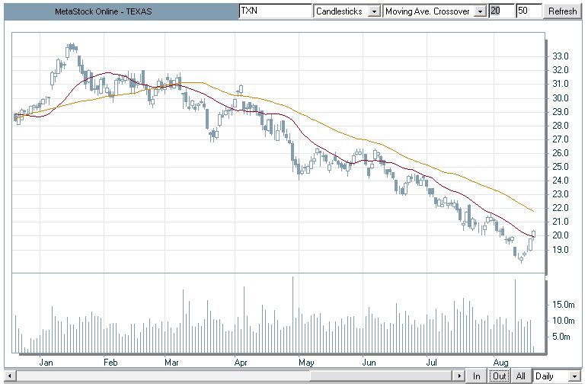Click the Aug label on the time axis
588x390 pixels.
coord(500,363)
